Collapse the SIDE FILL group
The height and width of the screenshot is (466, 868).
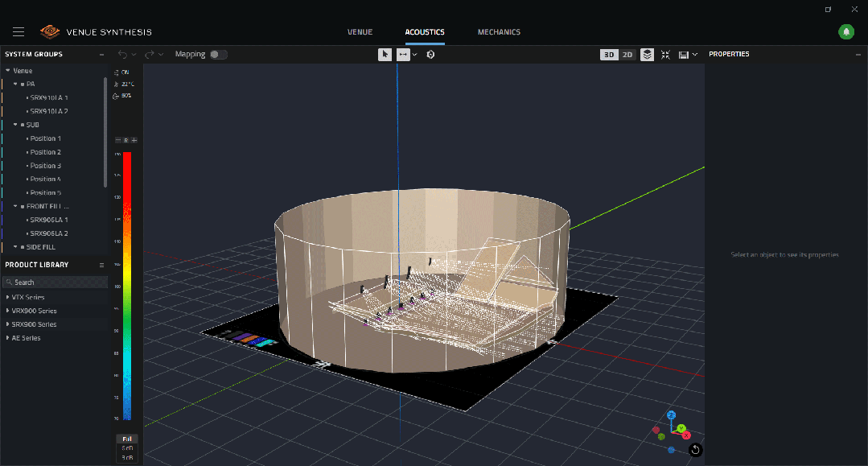click(x=15, y=246)
